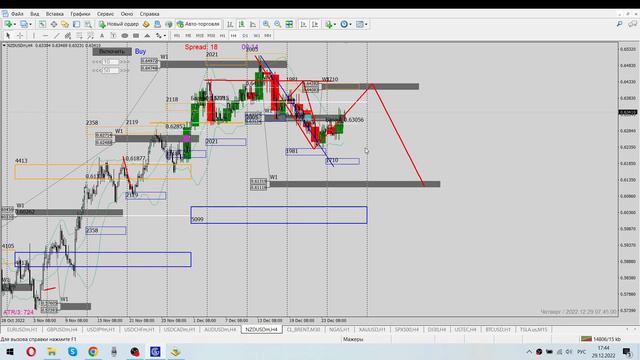Open MetaEditor from the toolbar
The width and height of the screenshot is (640, 360).
click(146, 24)
